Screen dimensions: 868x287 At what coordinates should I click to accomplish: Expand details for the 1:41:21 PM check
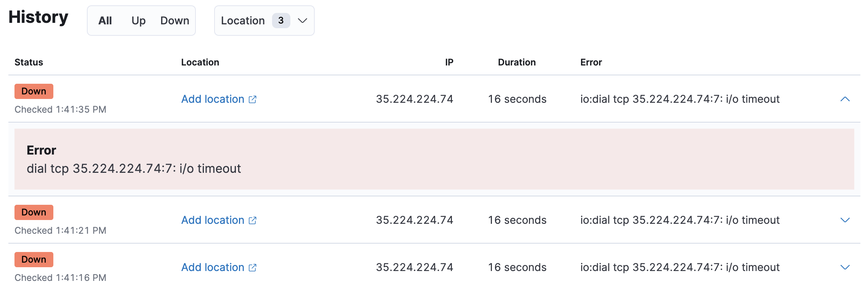point(845,220)
